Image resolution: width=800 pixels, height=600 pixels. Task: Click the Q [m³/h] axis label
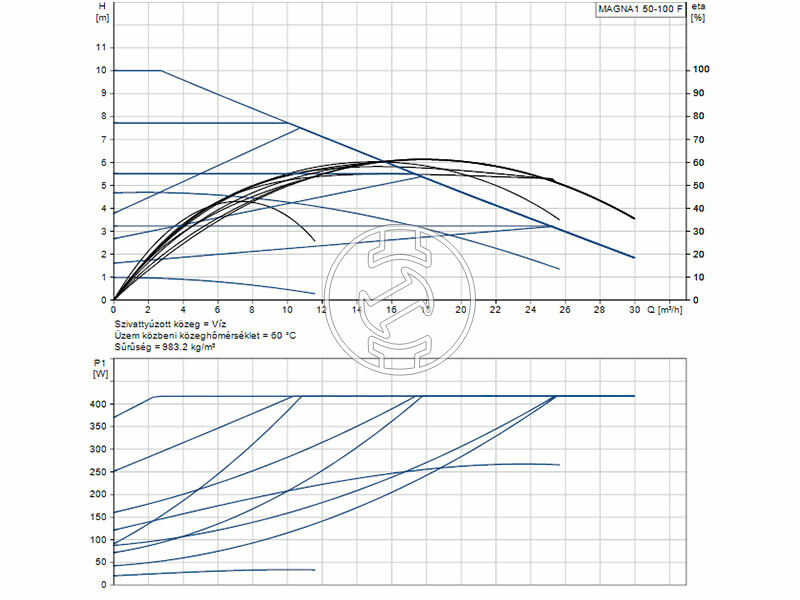click(x=665, y=311)
